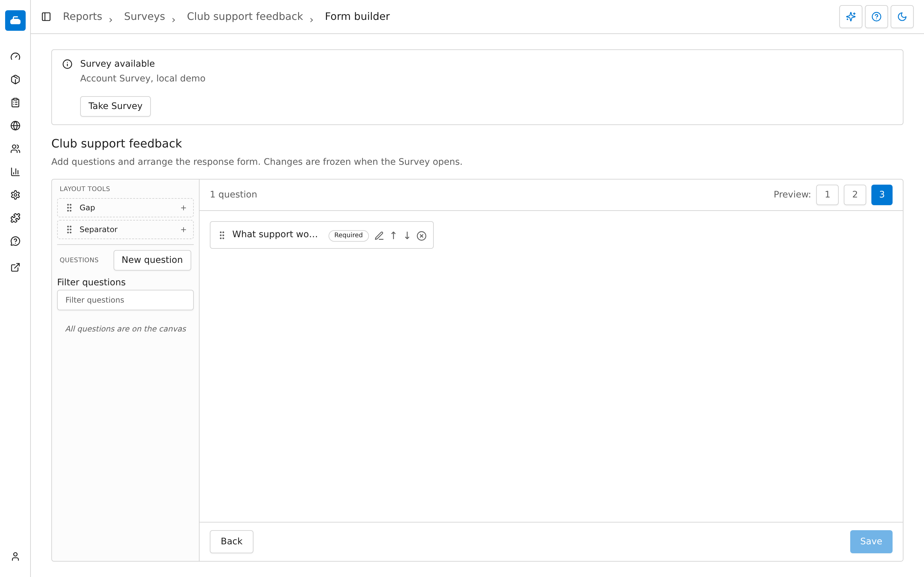Open the bar chart reports icon

click(x=15, y=172)
